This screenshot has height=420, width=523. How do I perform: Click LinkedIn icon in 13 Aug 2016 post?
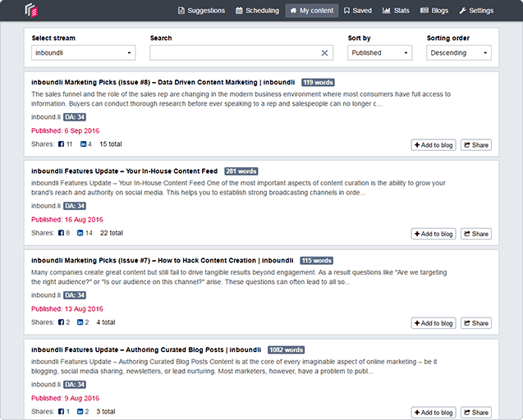click(x=80, y=322)
